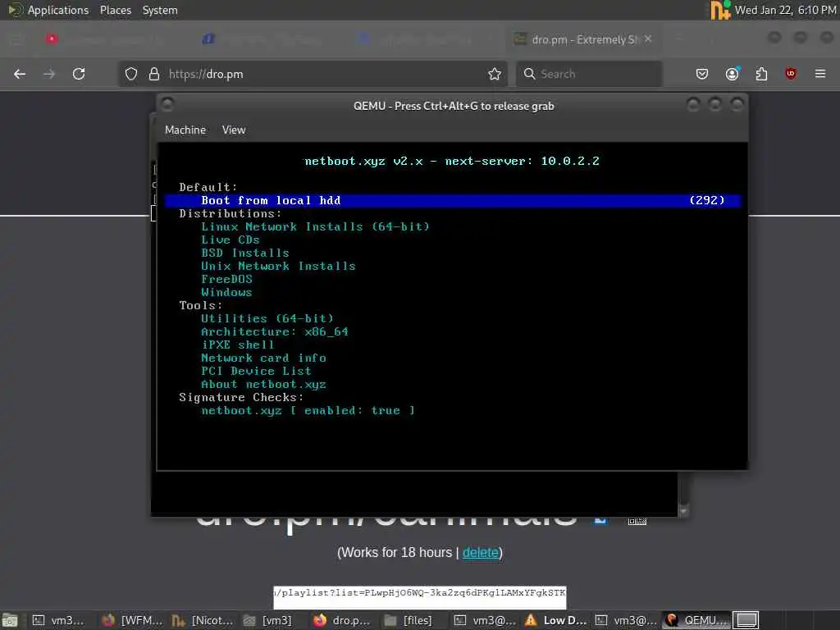Switch to first vm3 terminal taskbar item
The width and height of the screenshot is (840, 630).
point(58,620)
